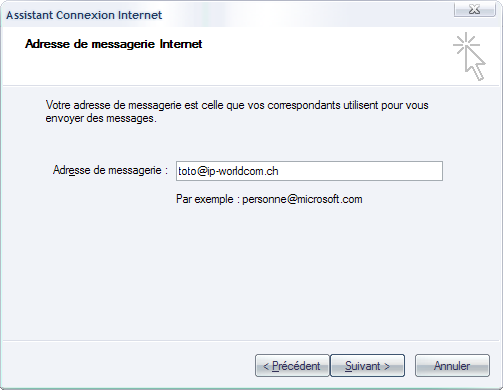Click the 'envoyer des messages.' line of text
The width and height of the screenshot is (503, 390).
pos(101,118)
